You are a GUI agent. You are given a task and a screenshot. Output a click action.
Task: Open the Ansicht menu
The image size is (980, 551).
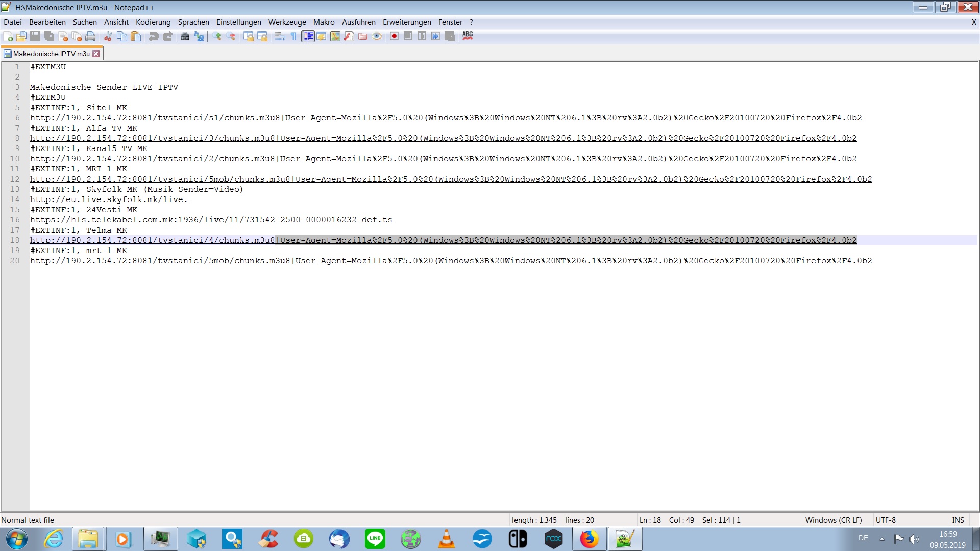[116, 22]
